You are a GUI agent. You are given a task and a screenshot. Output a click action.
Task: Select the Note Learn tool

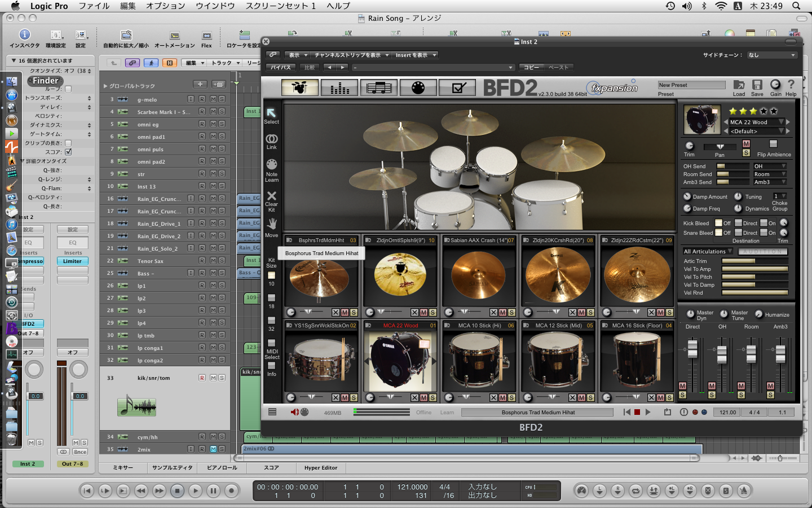[x=271, y=170]
